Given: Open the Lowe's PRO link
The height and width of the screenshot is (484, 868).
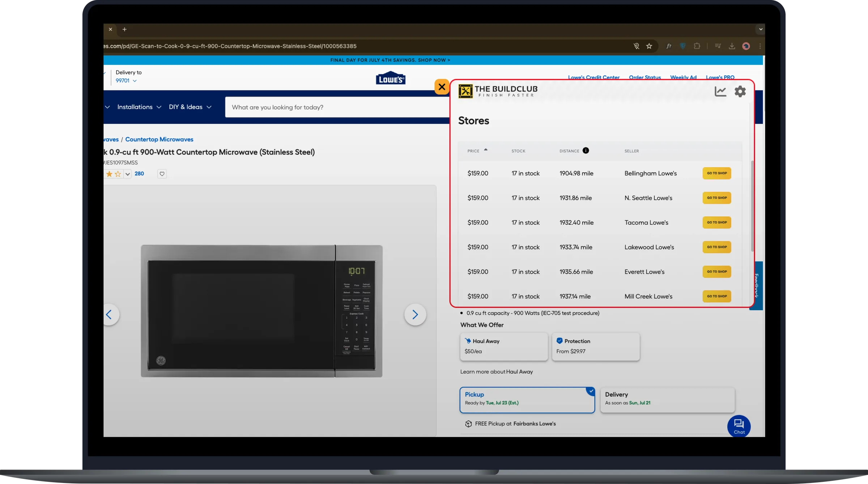Looking at the screenshot, I should coord(720,77).
